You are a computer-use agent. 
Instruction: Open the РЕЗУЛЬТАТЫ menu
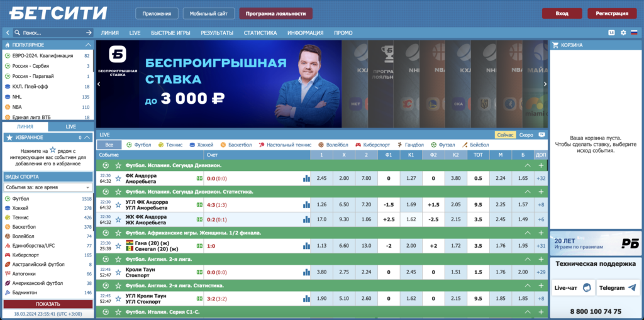click(217, 33)
